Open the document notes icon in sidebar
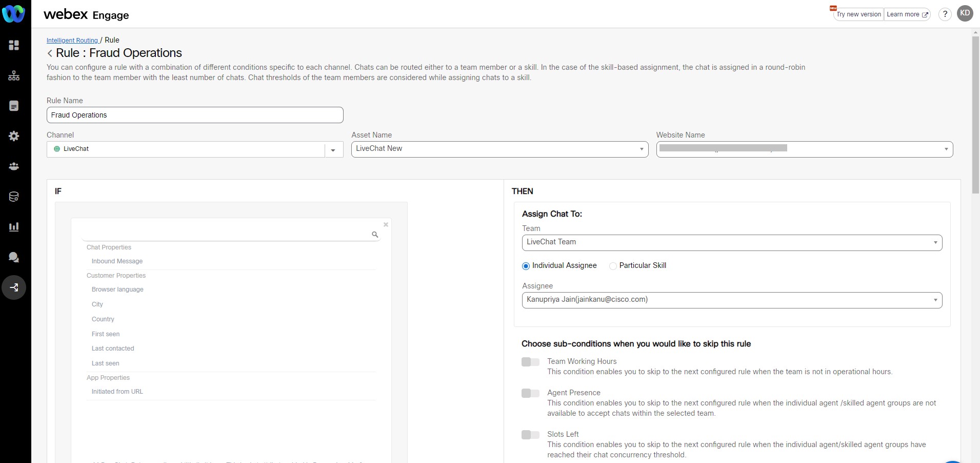Image resolution: width=980 pixels, height=463 pixels. (14, 106)
